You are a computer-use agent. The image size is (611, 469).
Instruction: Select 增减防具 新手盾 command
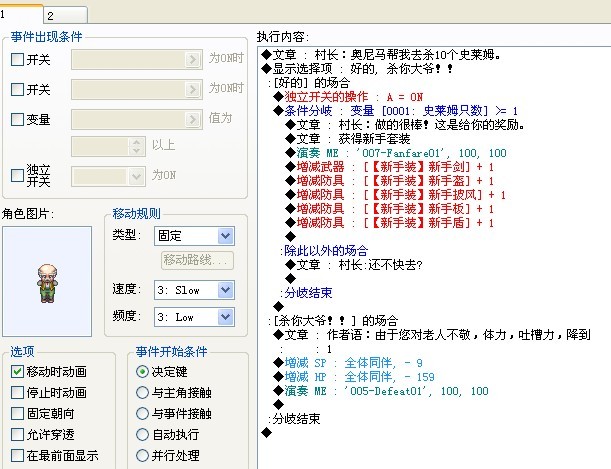click(389, 223)
